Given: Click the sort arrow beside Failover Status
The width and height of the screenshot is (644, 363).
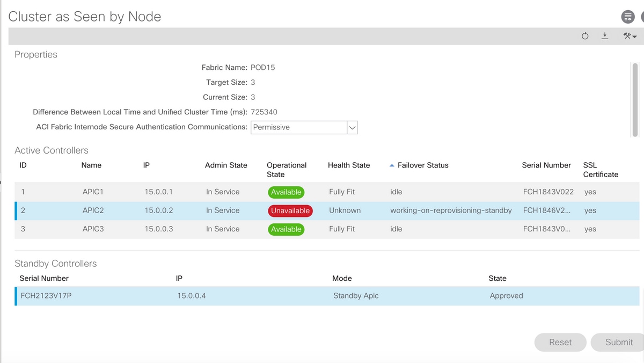Looking at the screenshot, I should pyautogui.click(x=392, y=165).
